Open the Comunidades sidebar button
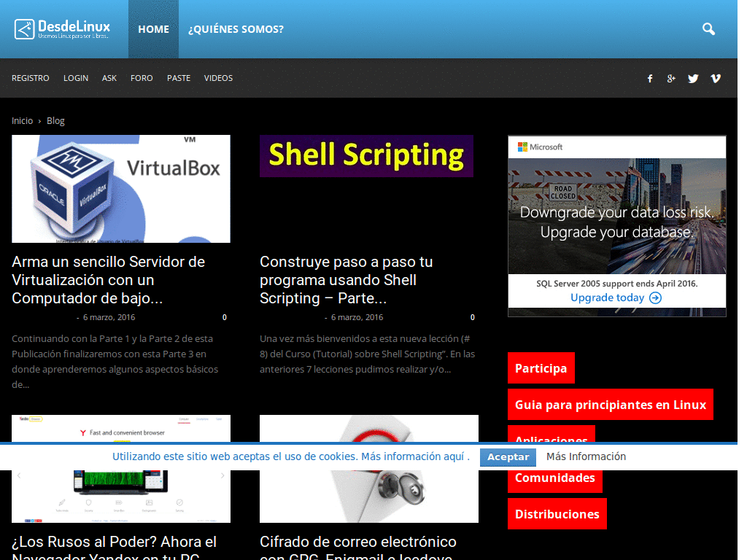 click(555, 481)
